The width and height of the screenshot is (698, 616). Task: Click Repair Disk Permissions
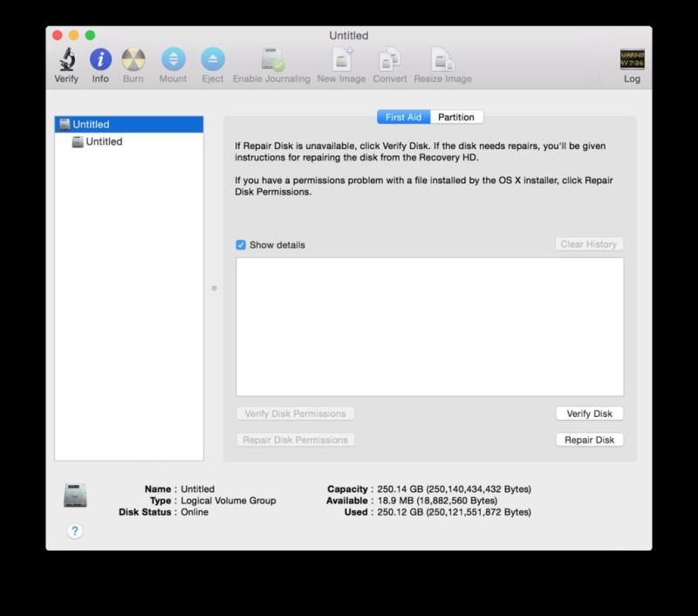(x=295, y=440)
